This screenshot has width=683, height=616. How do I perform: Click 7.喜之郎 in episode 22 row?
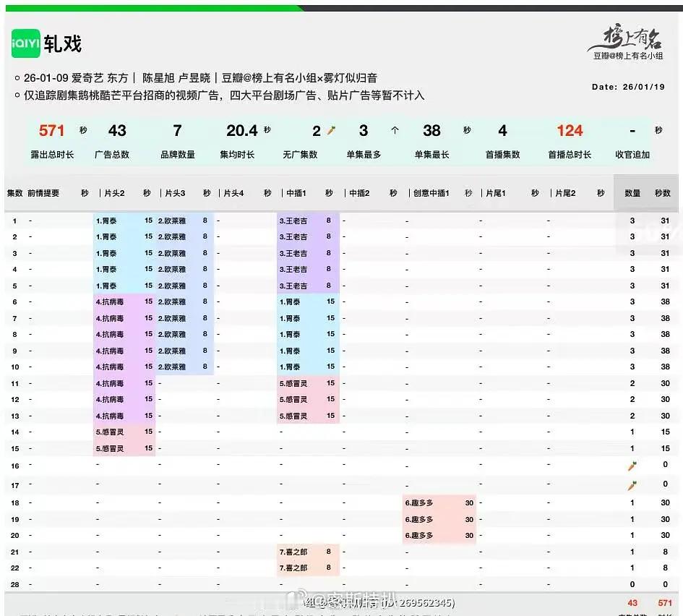click(x=293, y=568)
